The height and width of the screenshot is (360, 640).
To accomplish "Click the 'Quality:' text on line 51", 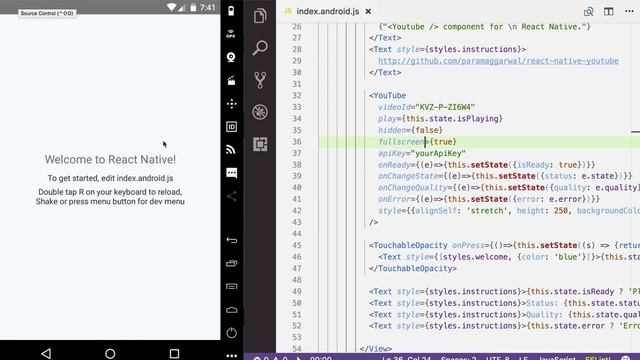I will coord(544,315).
